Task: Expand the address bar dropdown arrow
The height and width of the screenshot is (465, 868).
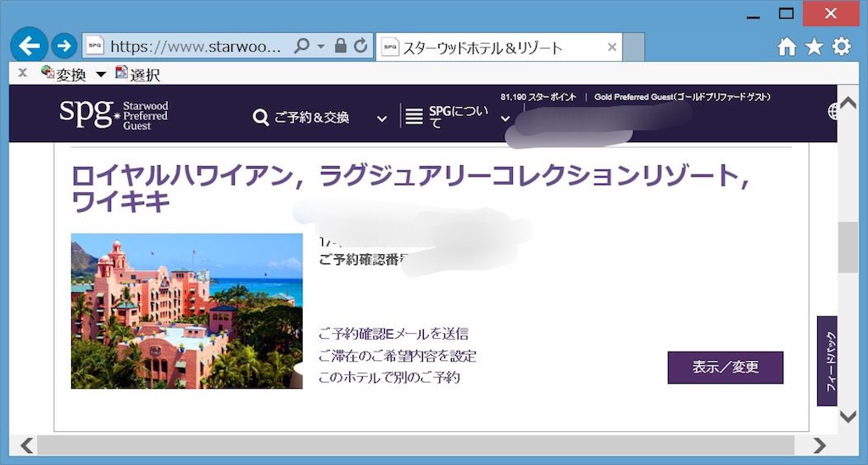Action: (321, 47)
